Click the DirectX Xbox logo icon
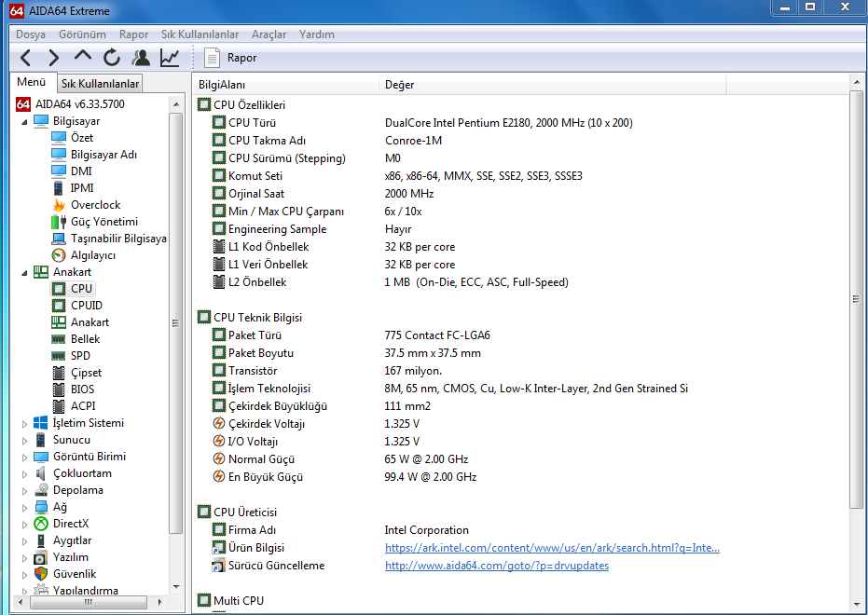Image resolution: width=868 pixels, height=615 pixels. tap(41, 524)
